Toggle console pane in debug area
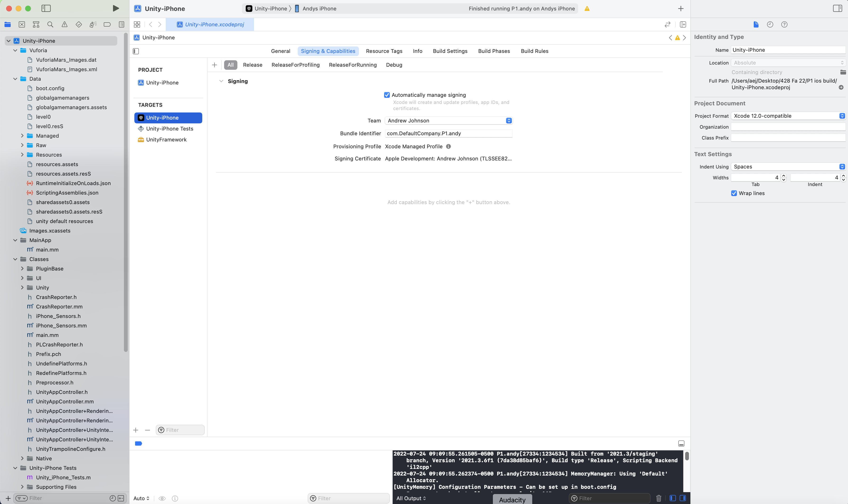 pyautogui.click(x=683, y=498)
